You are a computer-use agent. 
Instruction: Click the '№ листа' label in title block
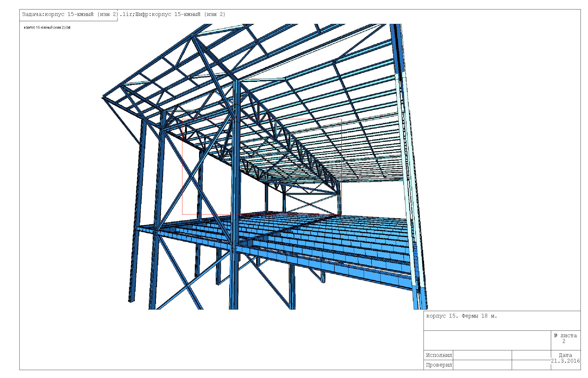(565, 336)
